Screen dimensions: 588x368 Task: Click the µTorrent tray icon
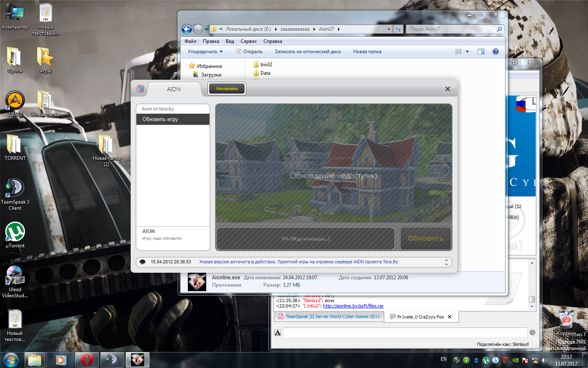point(486,360)
